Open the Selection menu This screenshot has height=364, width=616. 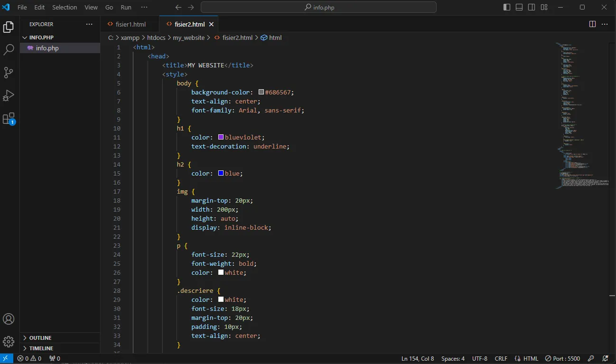(65, 7)
